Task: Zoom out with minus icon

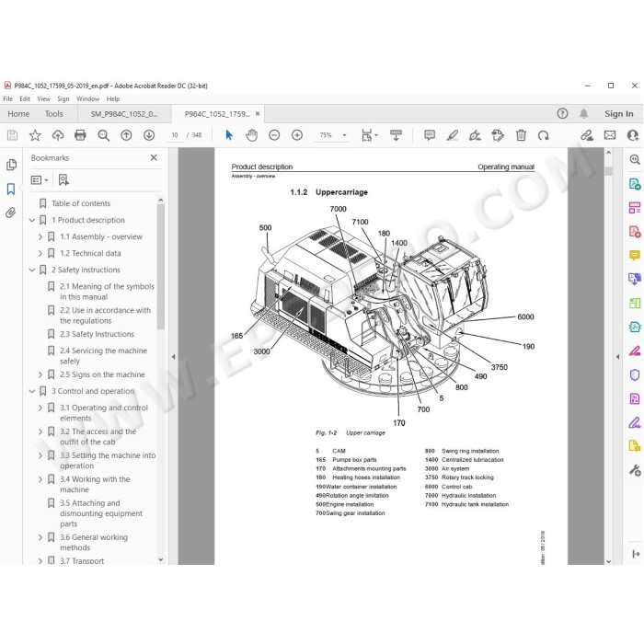Action: tap(274, 135)
